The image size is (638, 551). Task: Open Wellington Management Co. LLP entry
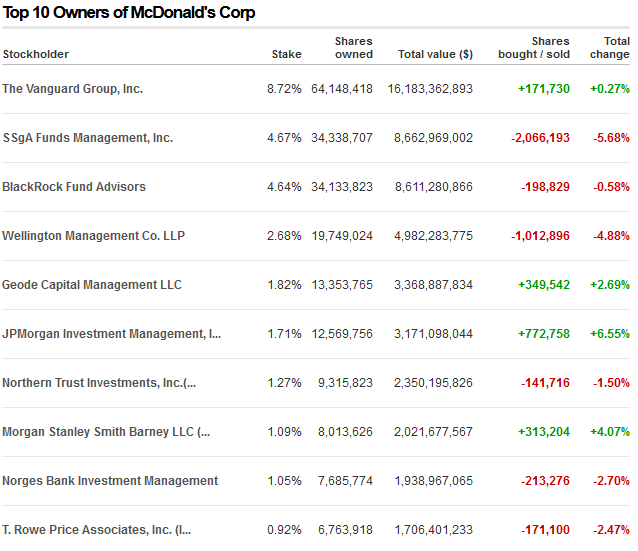point(93,236)
